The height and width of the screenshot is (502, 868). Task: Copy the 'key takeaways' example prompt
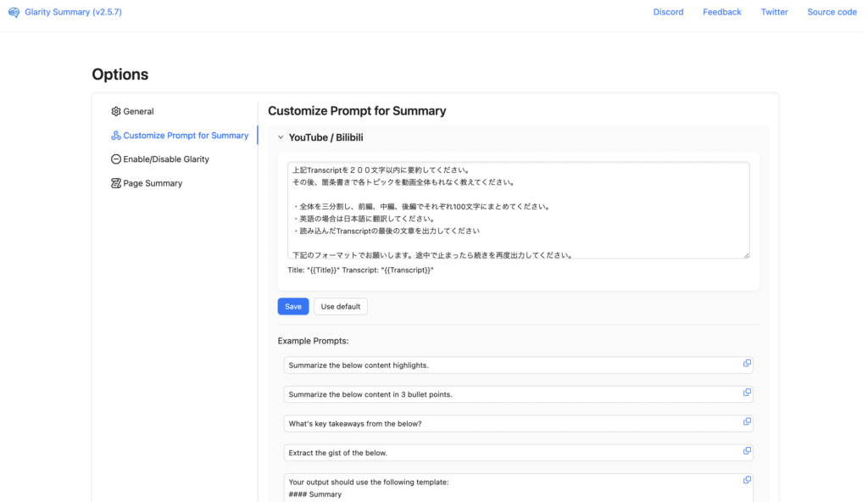click(747, 421)
